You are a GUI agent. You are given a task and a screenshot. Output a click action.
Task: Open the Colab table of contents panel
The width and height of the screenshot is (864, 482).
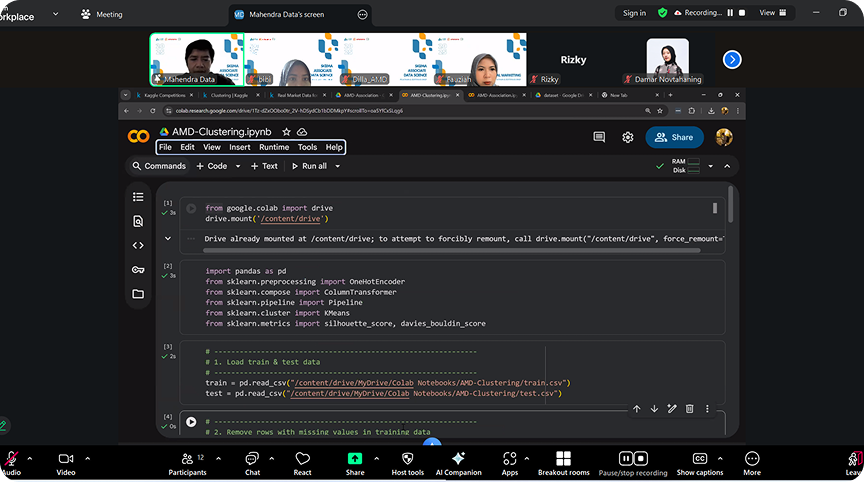pos(138,197)
